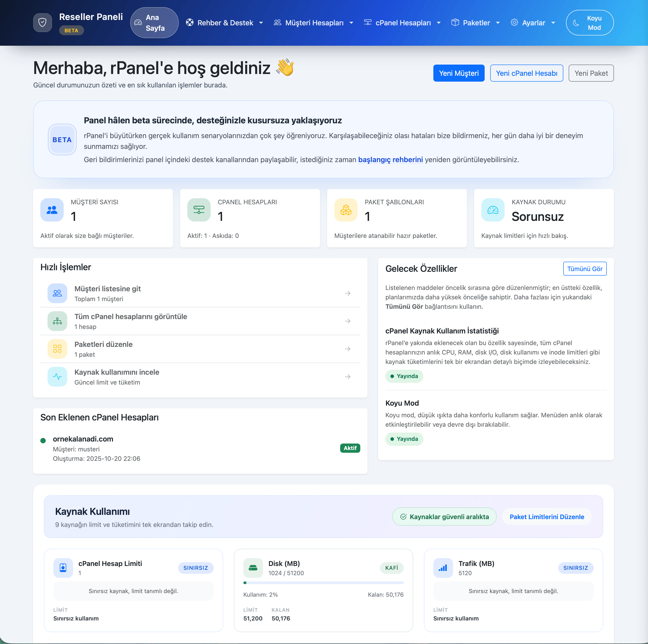Image resolution: width=648 pixels, height=644 pixels.
Task: Select the Kaynak kullanımını incele activity icon
Action: [x=57, y=376]
